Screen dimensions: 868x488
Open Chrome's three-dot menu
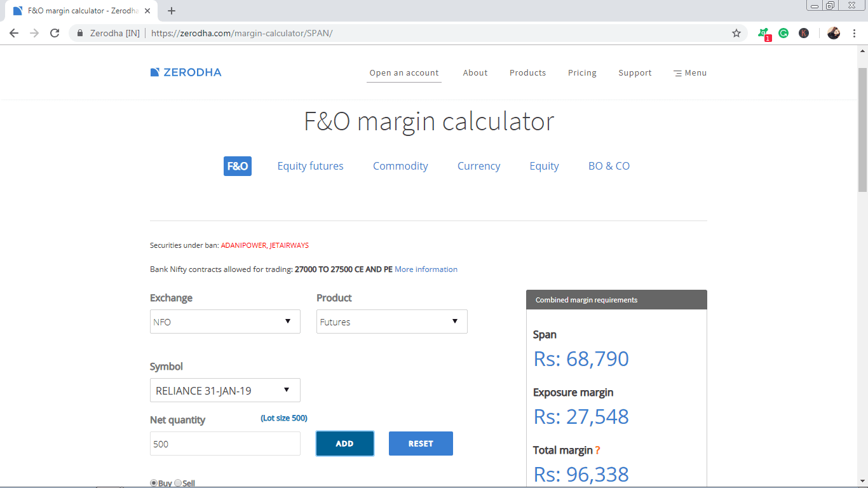[x=853, y=32]
